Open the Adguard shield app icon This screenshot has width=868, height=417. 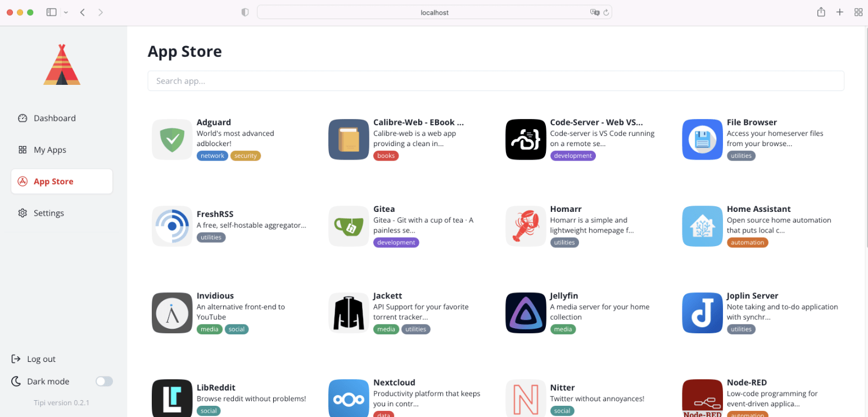[172, 139]
